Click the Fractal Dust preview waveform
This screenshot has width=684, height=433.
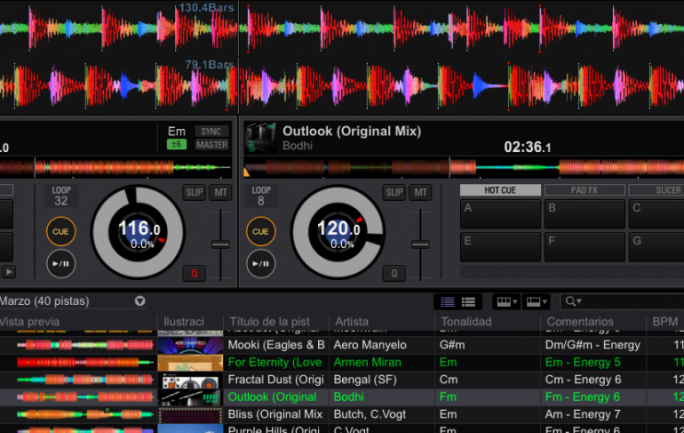[x=85, y=380]
